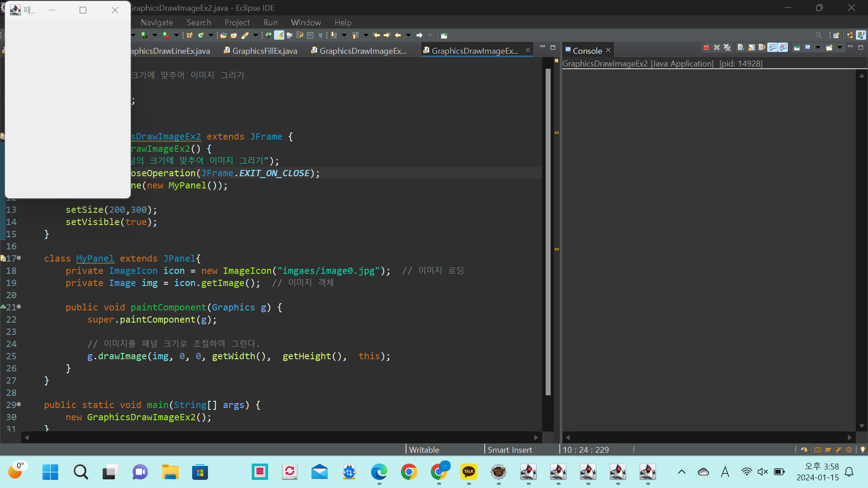Viewport: 868px width, 488px height.
Task: Expand the Open Console dropdown arrow
Action: (x=840, y=47)
